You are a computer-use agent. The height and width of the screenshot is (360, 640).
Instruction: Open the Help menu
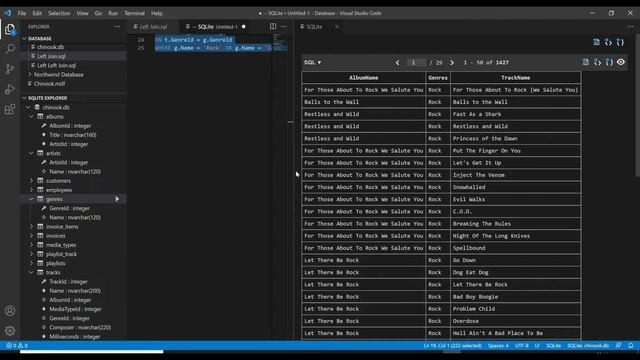(157, 13)
